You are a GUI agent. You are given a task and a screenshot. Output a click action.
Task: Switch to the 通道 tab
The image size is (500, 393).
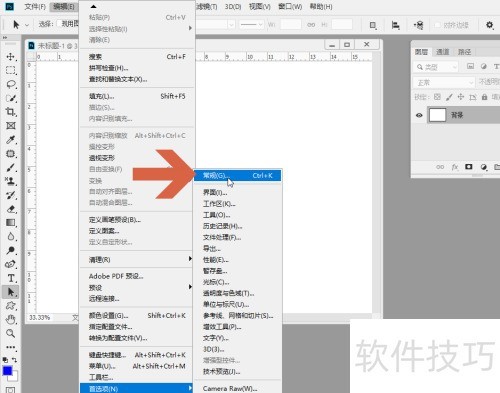pyautogui.click(x=443, y=52)
